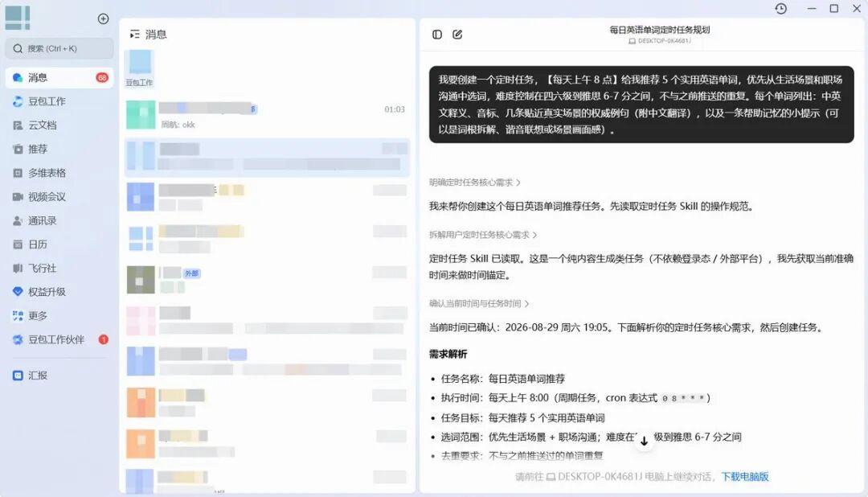Image resolution: width=868 pixels, height=497 pixels.
Task: Expand 确认当前时间与任务时间 step
Action: [x=479, y=304]
